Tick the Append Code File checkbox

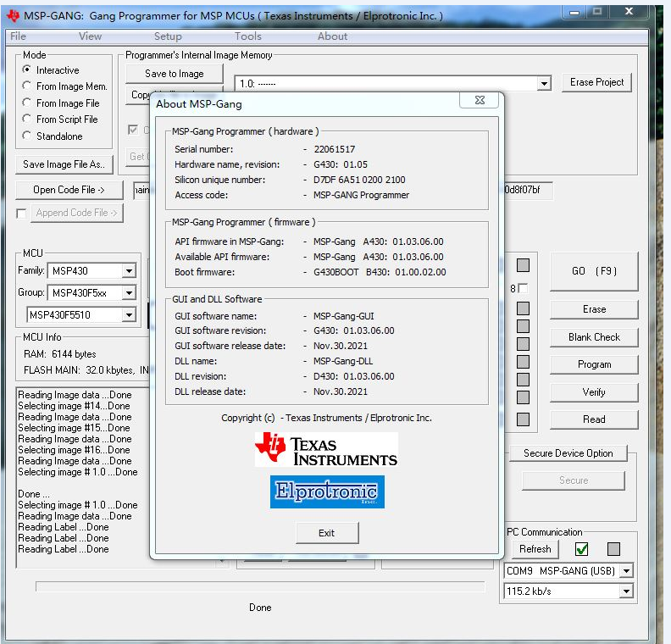tap(21, 213)
